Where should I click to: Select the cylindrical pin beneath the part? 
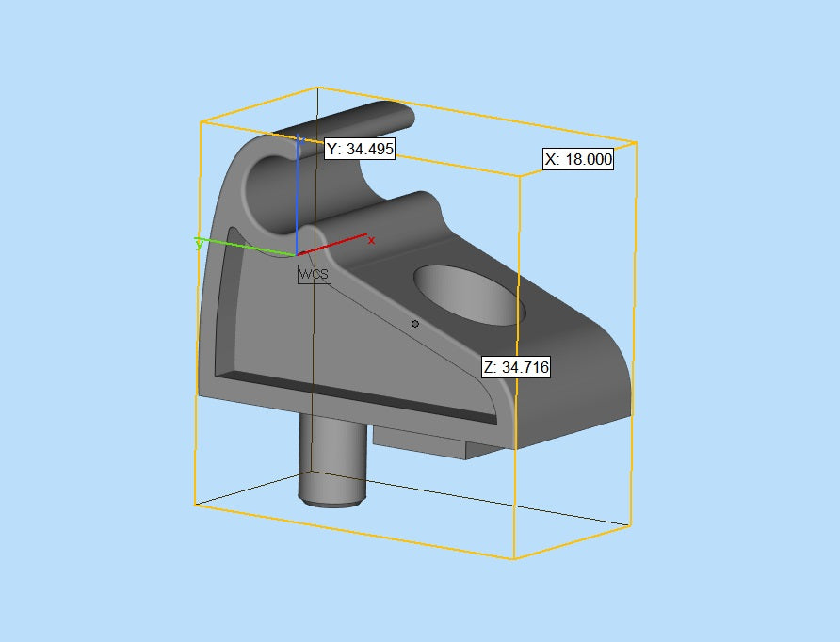331,461
